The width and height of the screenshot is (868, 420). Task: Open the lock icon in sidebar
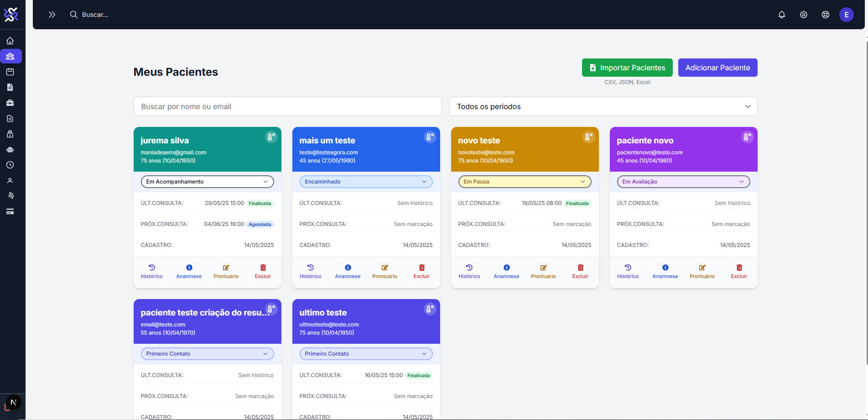pyautogui.click(x=10, y=134)
